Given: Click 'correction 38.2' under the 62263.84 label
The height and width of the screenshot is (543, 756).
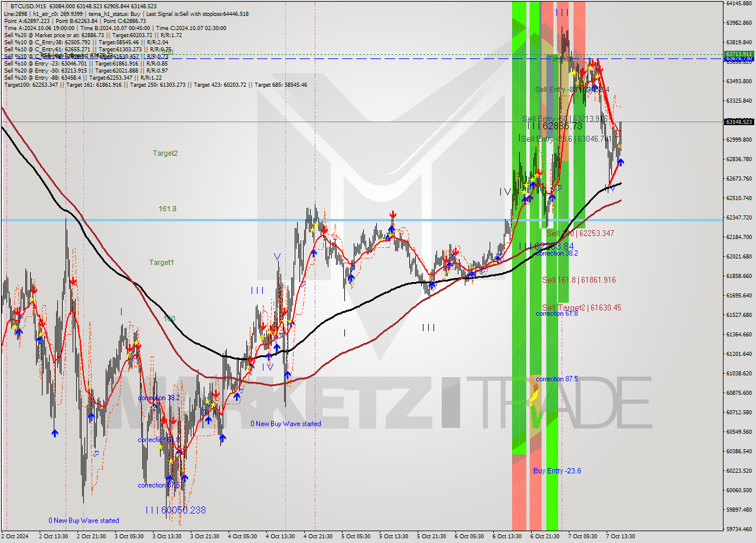Looking at the screenshot, I should (x=557, y=253).
